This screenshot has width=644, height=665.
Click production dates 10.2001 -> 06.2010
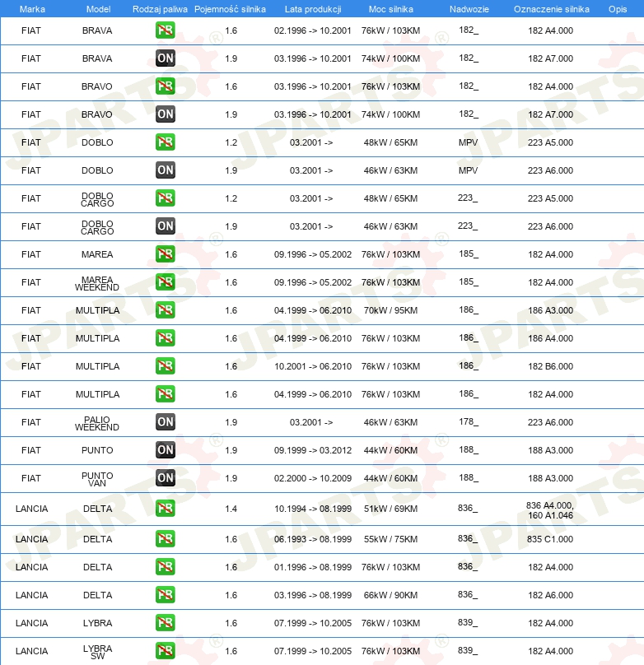(x=313, y=366)
